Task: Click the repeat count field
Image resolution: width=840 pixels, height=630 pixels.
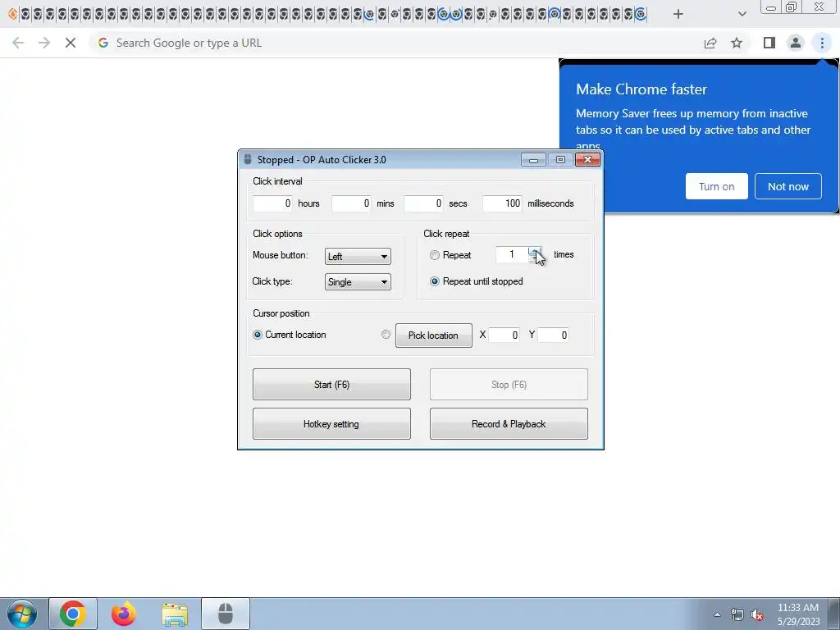Action: pyautogui.click(x=512, y=255)
